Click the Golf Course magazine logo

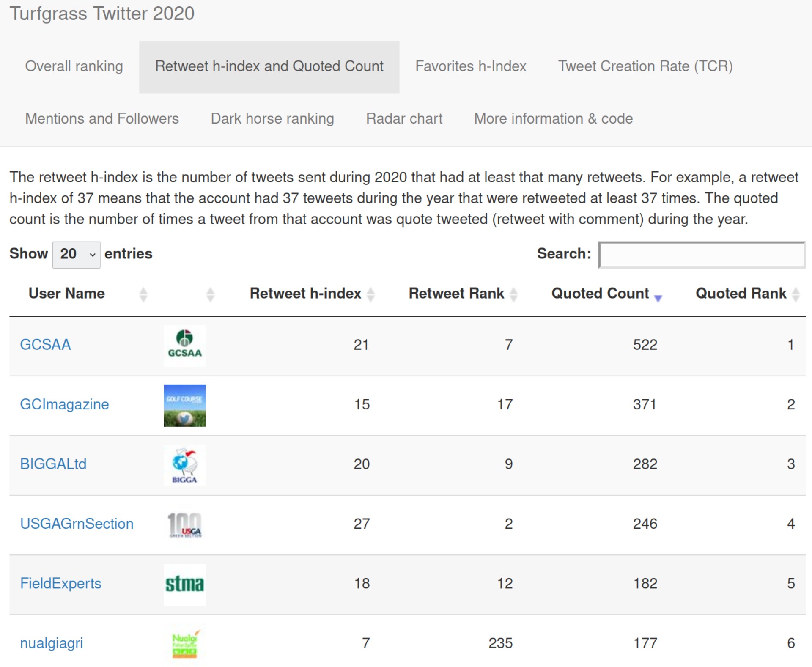[x=185, y=405]
